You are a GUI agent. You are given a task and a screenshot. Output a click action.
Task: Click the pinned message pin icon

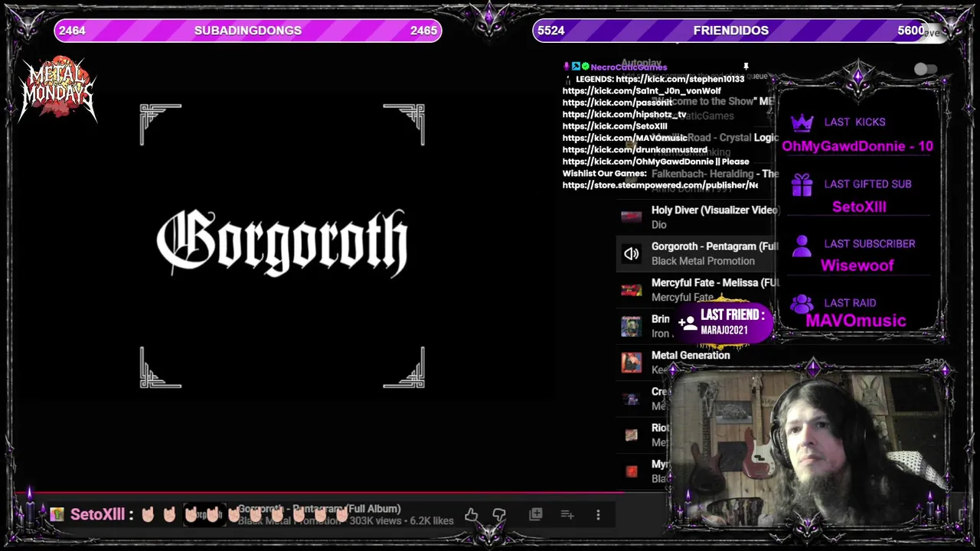click(x=746, y=67)
